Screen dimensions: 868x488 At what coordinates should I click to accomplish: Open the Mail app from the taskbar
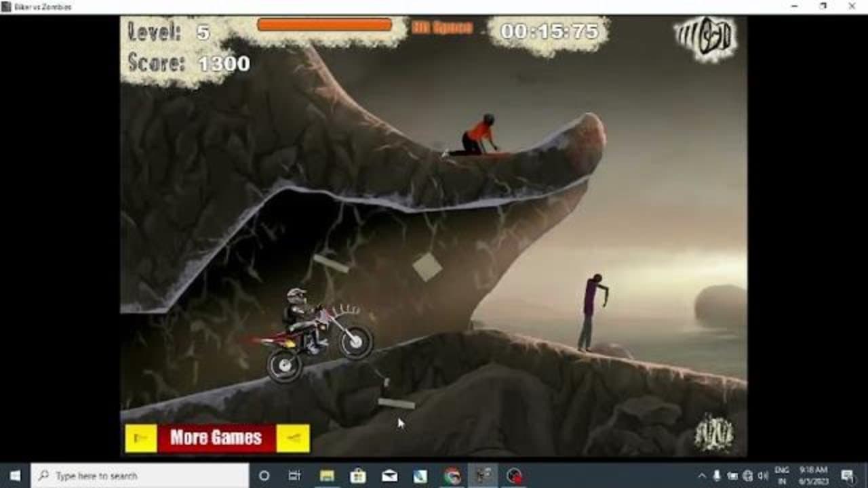tap(389, 476)
